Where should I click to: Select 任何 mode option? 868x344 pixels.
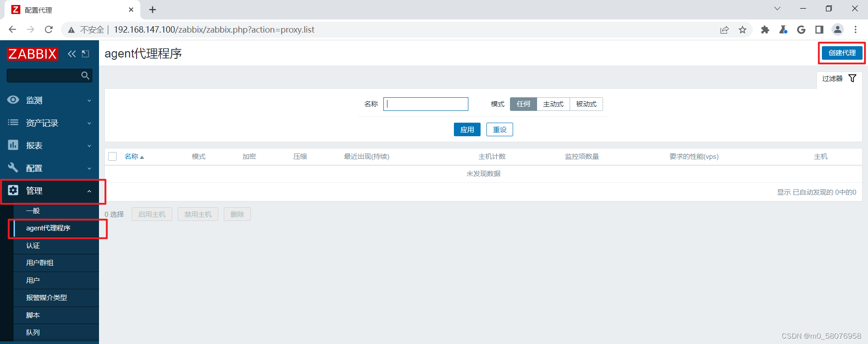pos(524,104)
